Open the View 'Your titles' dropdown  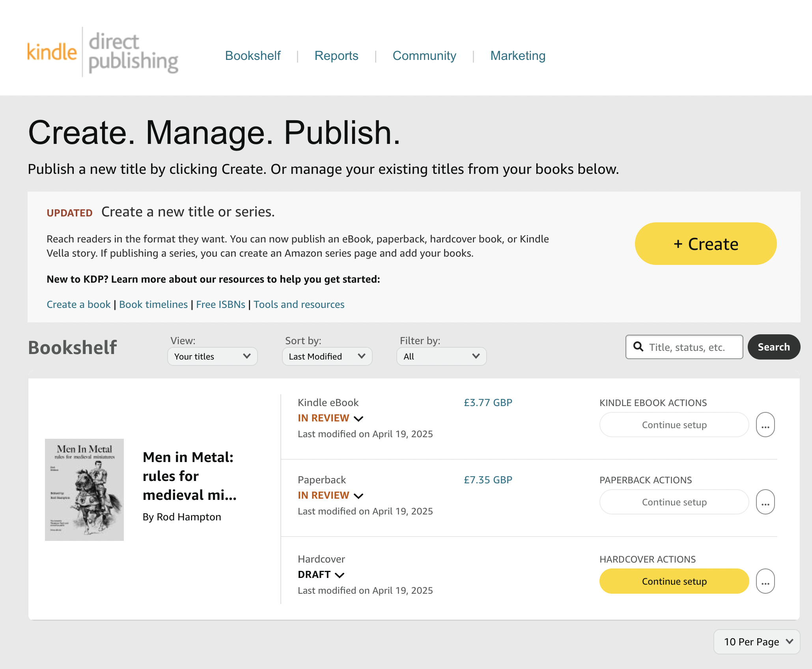pyautogui.click(x=212, y=356)
